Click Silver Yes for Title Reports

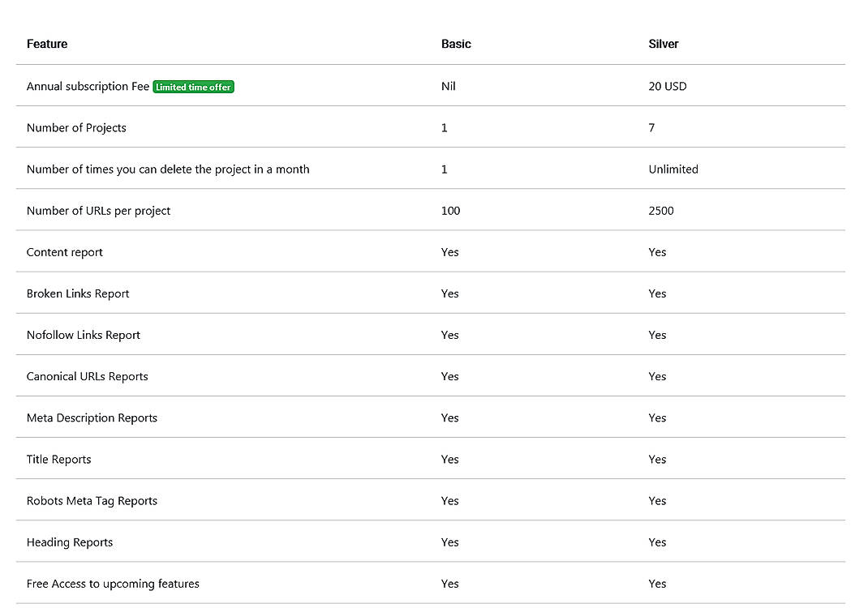pos(657,460)
